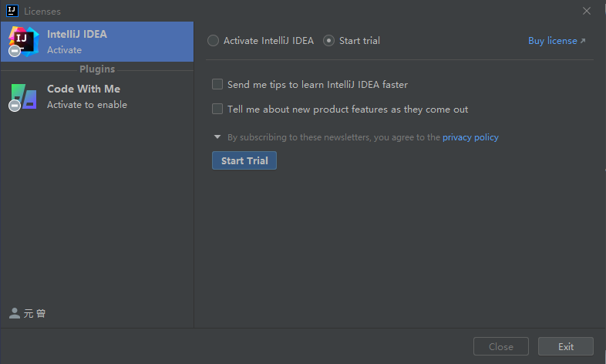Click the Code With Me plugin icon
The image size is (606, 364).
(x=23, y=96)
